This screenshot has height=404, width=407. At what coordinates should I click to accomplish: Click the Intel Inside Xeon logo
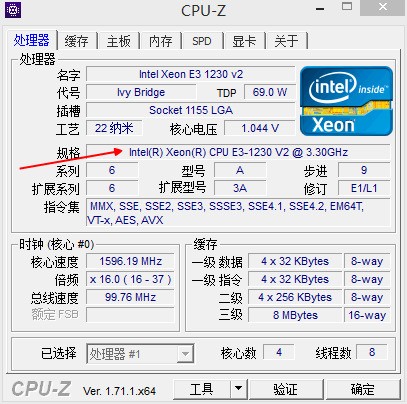point(346,101)
